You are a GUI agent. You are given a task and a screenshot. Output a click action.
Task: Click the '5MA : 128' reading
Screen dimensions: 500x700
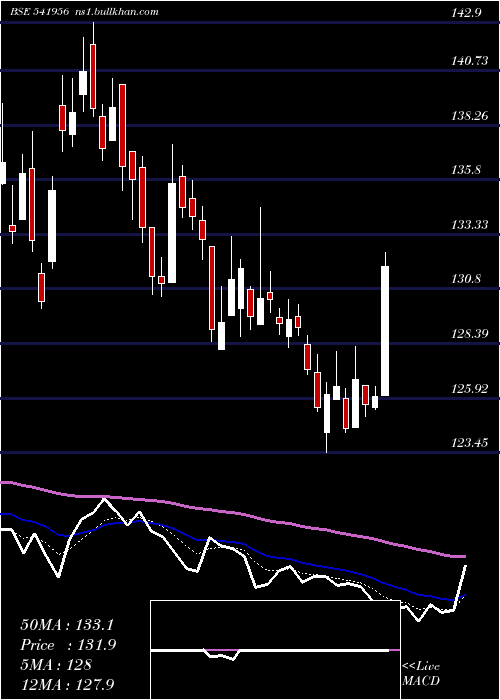pos(56,664)
